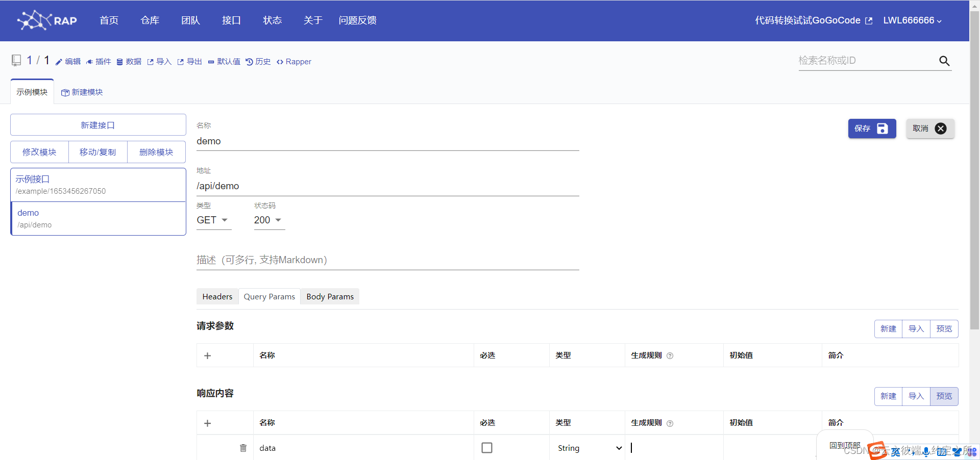Click the repository book icon beside 1 / 1
This screenshot has width=980, height=460.
click(16, 61)
